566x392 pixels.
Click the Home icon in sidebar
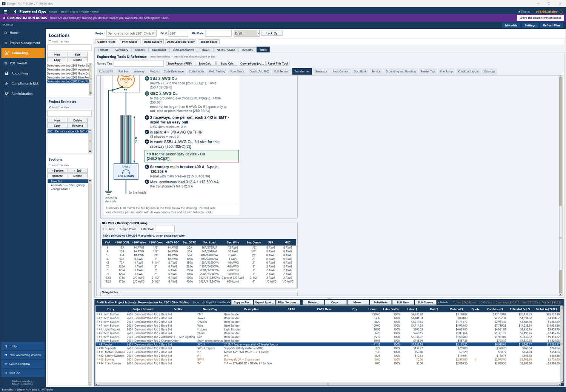(6, 33)
